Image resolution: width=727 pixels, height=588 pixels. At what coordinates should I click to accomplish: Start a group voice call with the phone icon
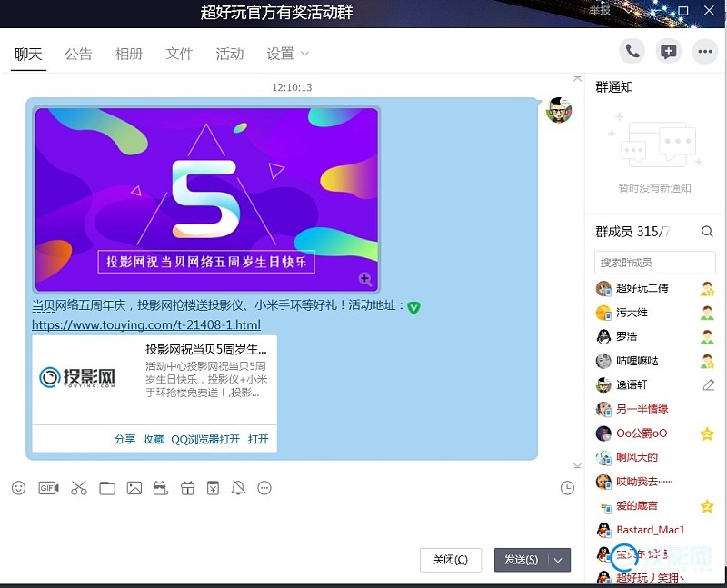pyautogui.click(x=632, y=51)
